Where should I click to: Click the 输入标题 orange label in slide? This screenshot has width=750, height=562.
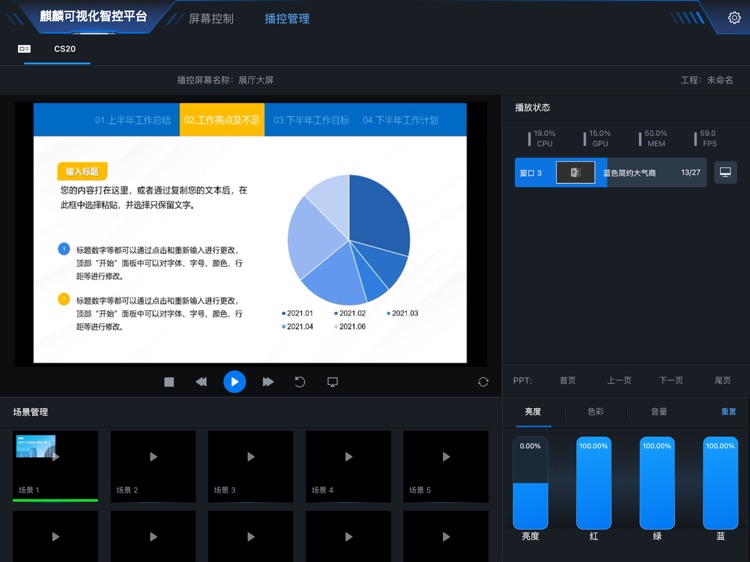click(x=82, y=171)
